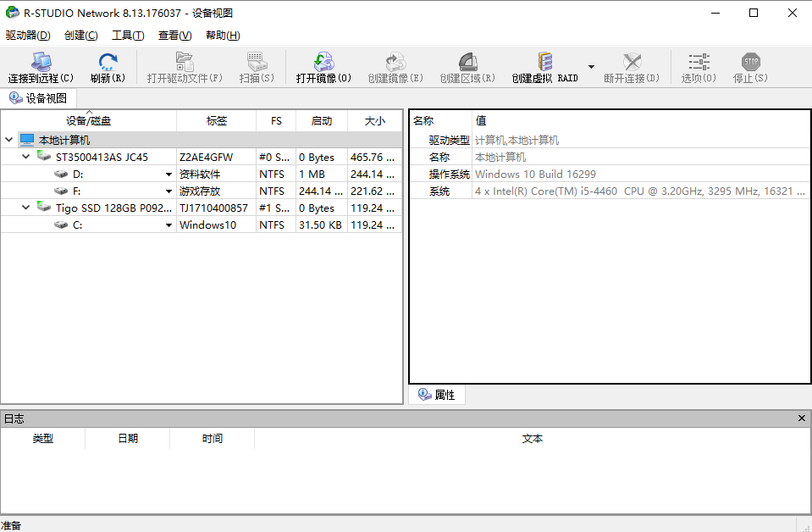Open the 驱动器 menu

click(x=27, y=35)
